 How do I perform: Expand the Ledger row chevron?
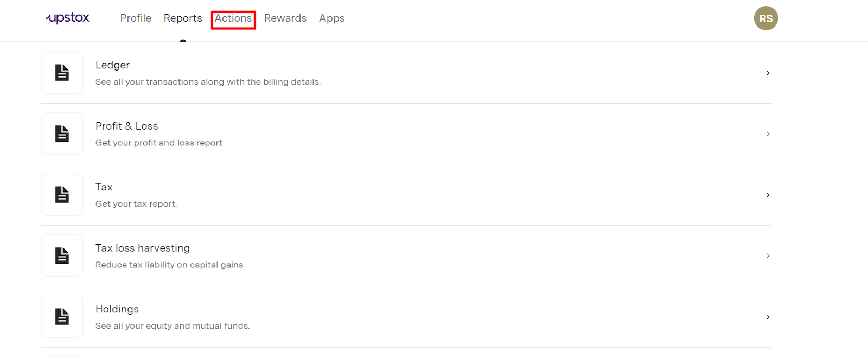(x=768, y=73)
